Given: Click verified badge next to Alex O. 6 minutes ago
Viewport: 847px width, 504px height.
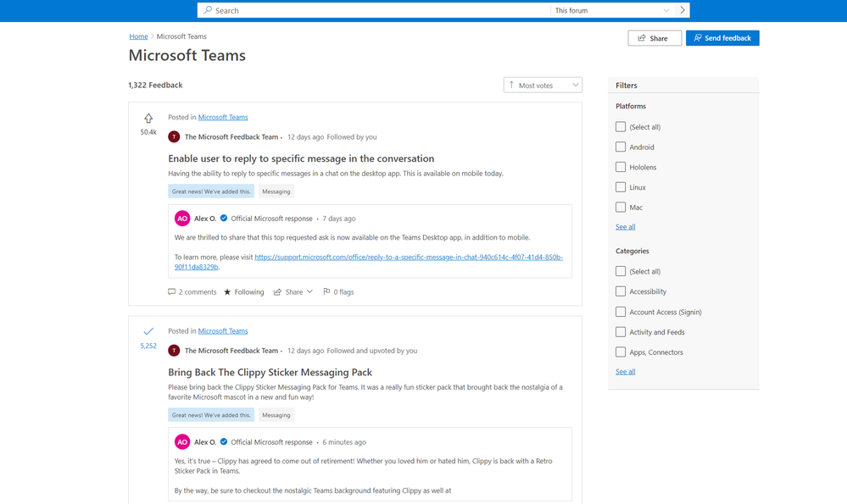Looking at the screenshot, I should pos(224,442).
